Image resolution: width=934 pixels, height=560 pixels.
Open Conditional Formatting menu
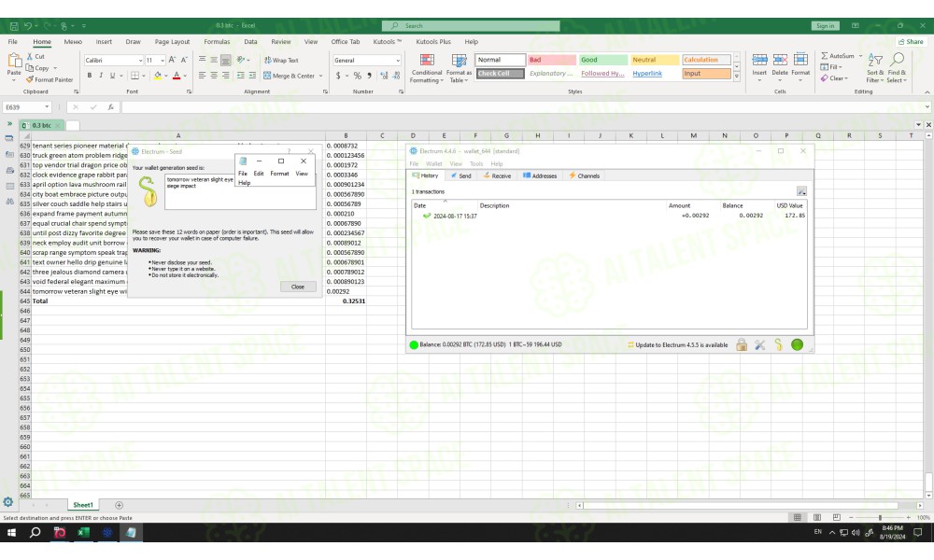coord(427,68)
